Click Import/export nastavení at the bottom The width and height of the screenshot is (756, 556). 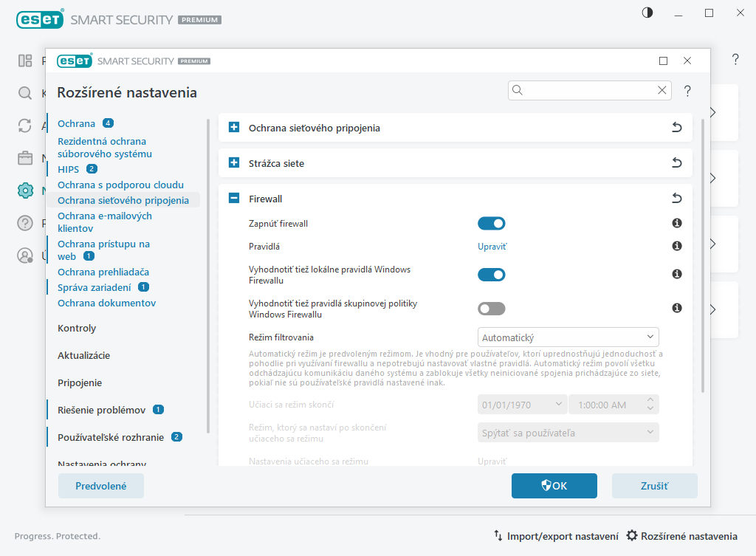[556, 536]
